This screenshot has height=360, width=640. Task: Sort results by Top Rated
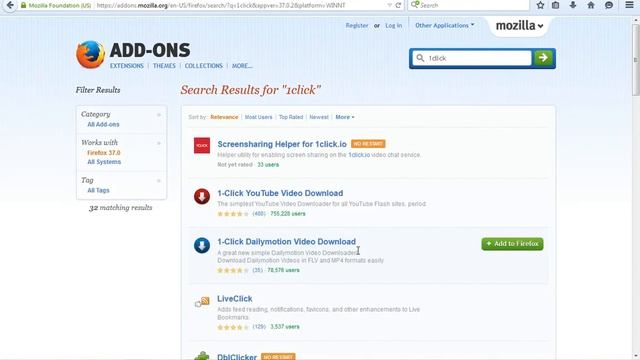point(291,117)
